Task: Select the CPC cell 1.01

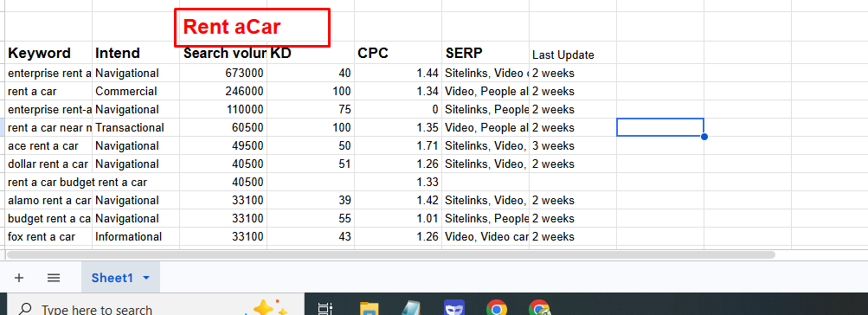Action: pyautogui.click(x=398, y=219)
